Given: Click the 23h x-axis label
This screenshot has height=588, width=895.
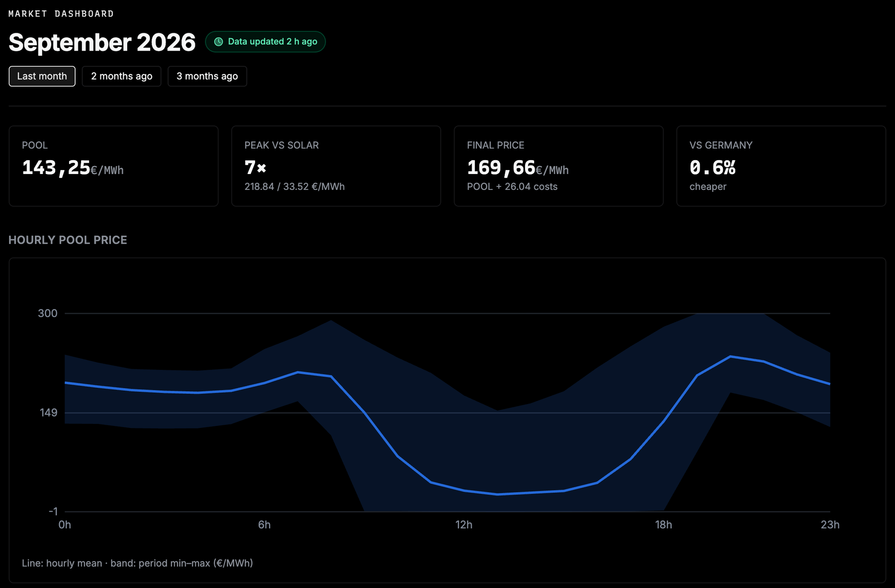Looking at the screenshot, I should pyautogui.click(x=830, y=525).
